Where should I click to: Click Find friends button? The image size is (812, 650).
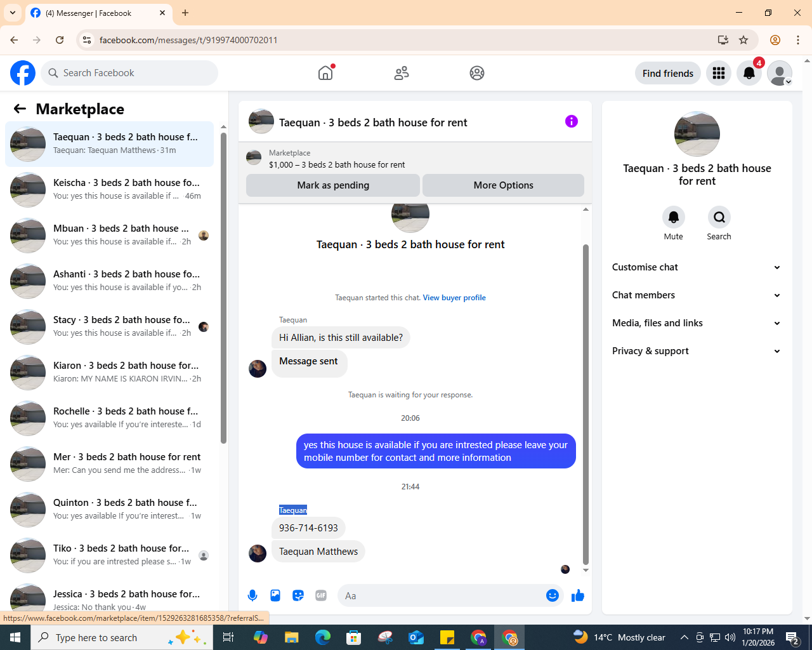pos(668,73)
